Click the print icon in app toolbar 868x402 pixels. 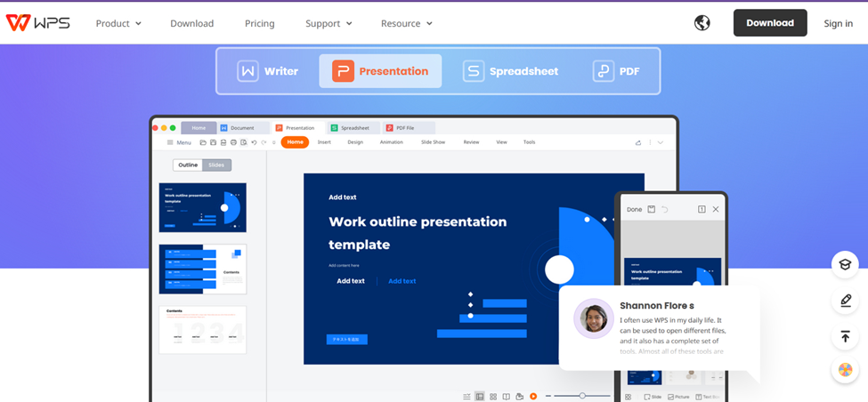(x=233, y=142)
